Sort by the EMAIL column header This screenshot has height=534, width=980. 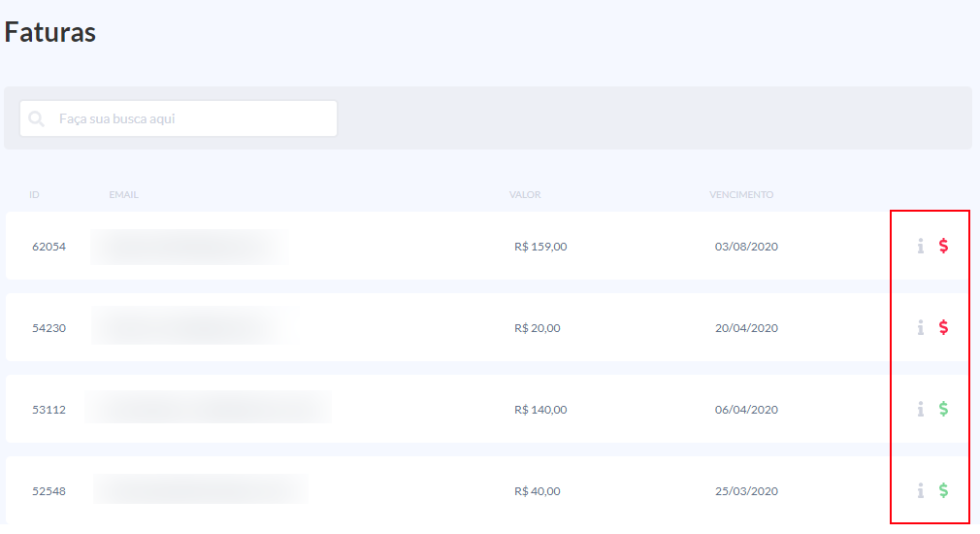pos(123,195)
